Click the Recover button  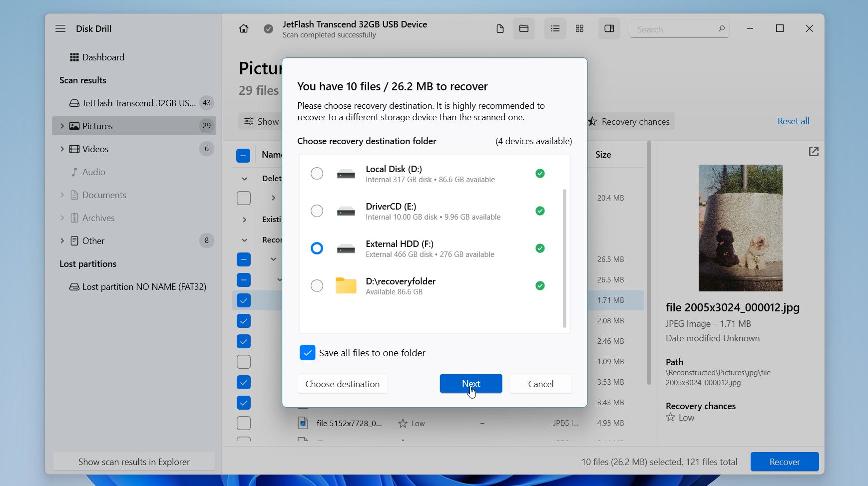[785, 462]
